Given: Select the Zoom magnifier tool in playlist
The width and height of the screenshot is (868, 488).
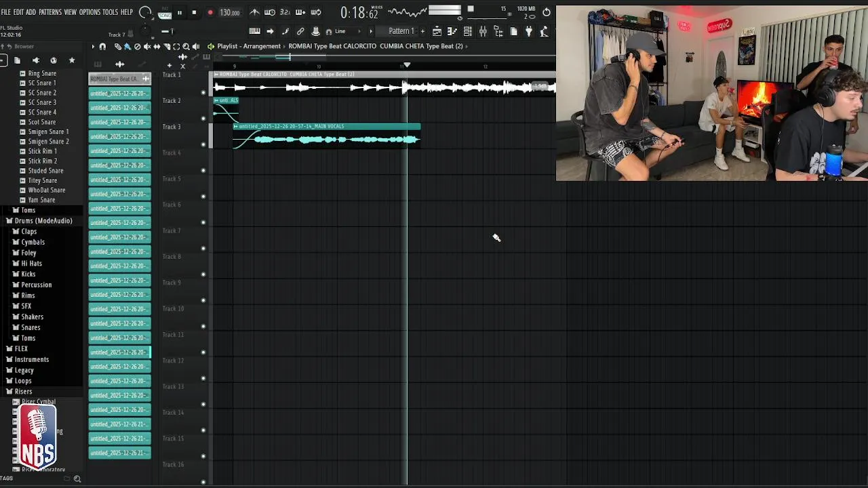Looking at the screenshot, I should 186,46.
